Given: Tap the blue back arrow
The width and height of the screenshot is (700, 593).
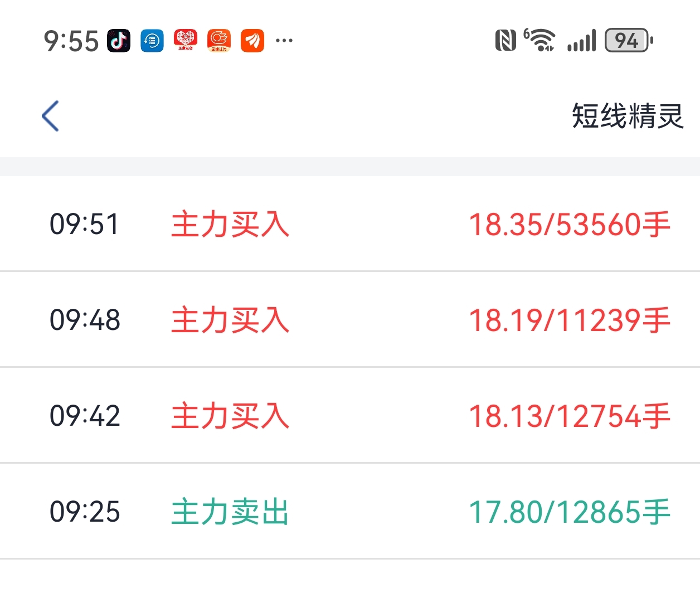Looking at the screenshot, I should point(50,116).
